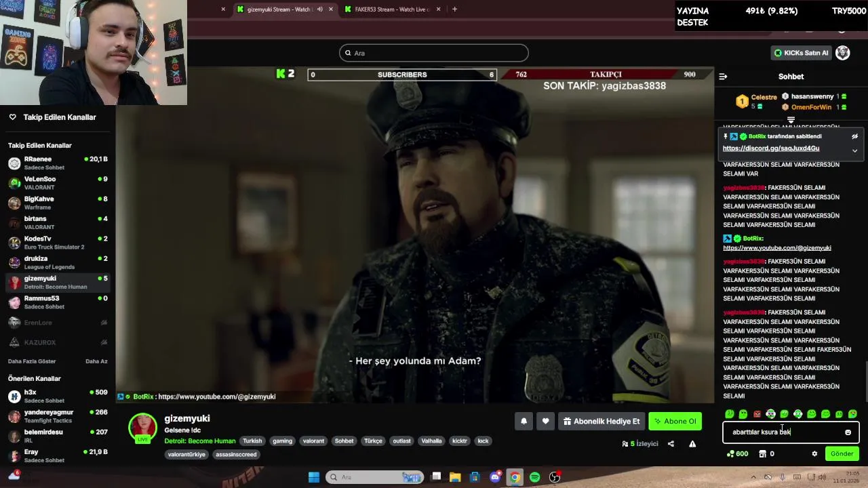868x488 pixels.
Task: Open Spotify from taskbar
Action: pyautogui.click(x=534, y=477)
